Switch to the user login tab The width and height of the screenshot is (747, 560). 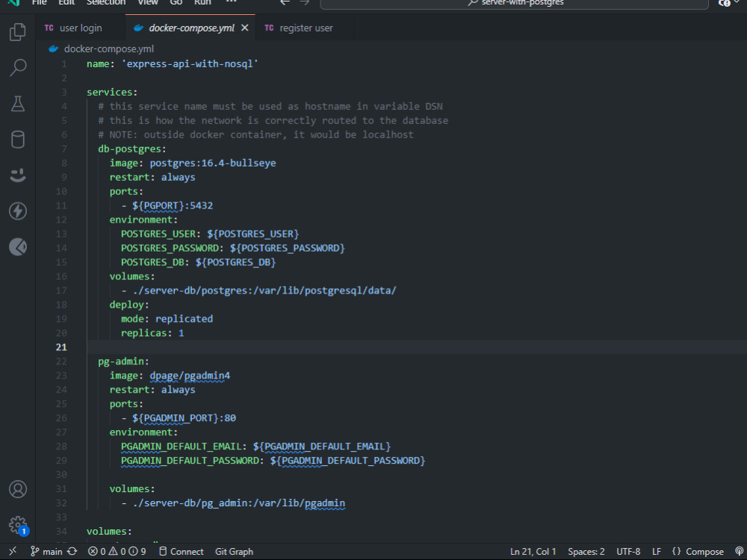(x=81, y=28)
